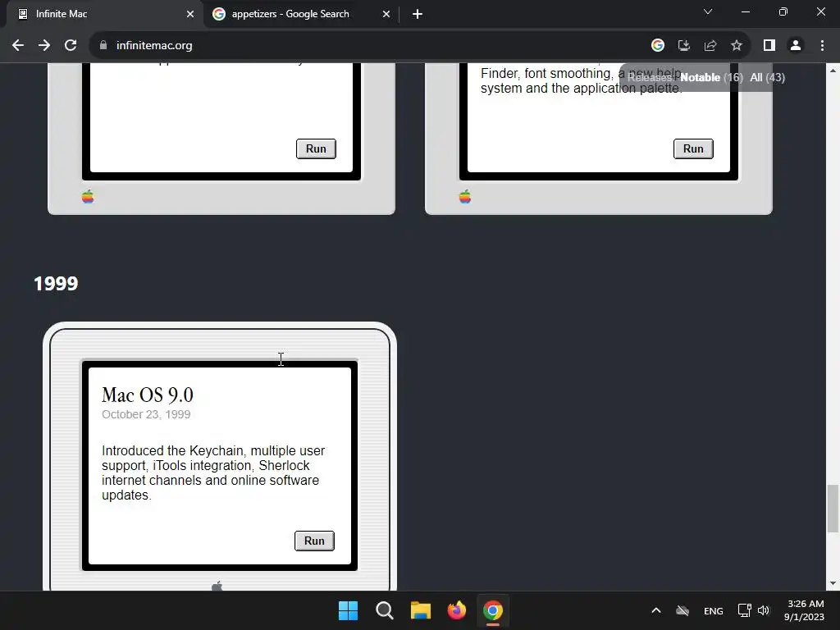Run the Mac OS 9.0 emulator
The image size is (840, 630).
pyautogui.click(x=314, y=541)
